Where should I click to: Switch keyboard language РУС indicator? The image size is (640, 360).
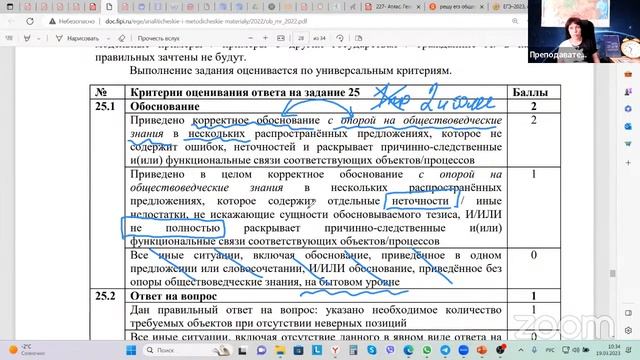[550, 350]
